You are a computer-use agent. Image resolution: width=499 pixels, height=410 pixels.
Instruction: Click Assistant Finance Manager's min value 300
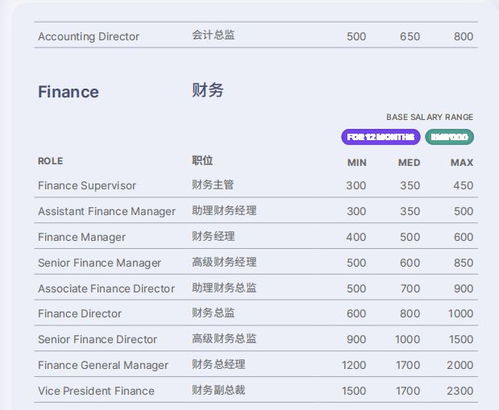[x=356, y=211]
